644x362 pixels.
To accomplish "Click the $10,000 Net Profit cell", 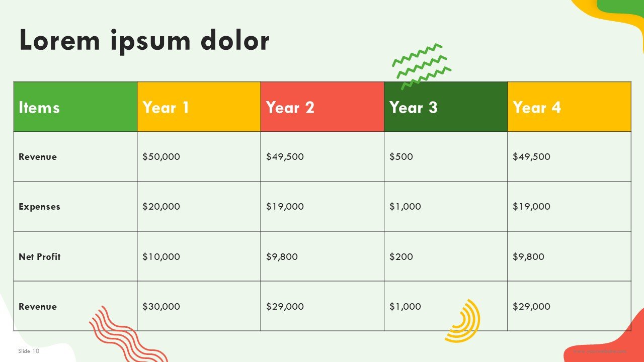I will coord(199,256).
